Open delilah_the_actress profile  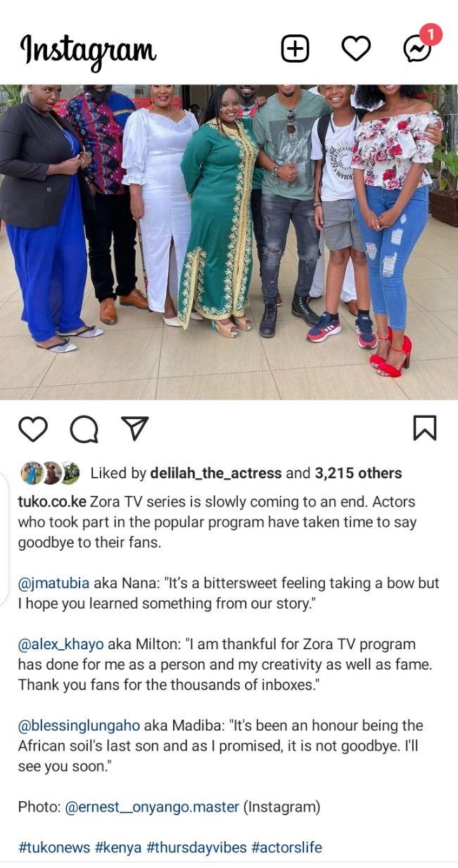pos(216,473)
